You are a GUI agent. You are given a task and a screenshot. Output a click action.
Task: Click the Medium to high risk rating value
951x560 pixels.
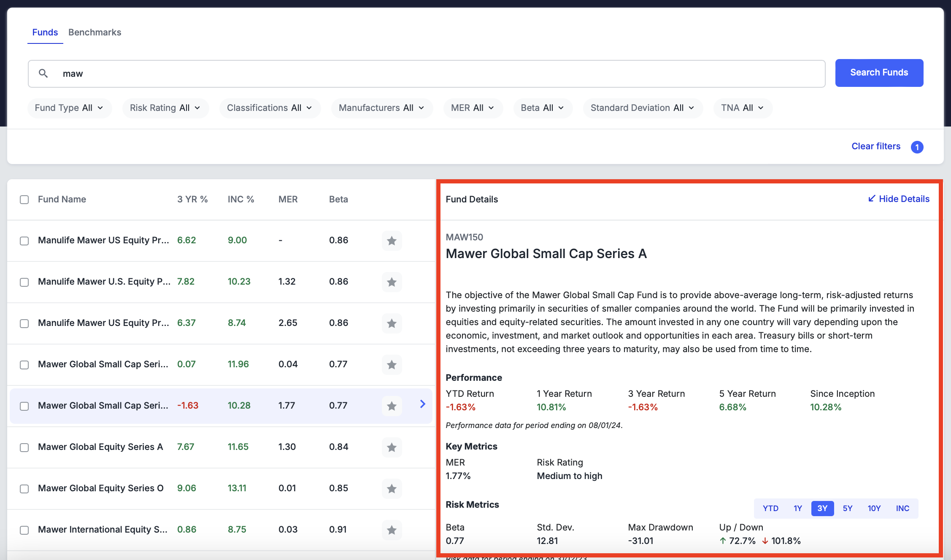pyautogui.click(x=570, y=476)
